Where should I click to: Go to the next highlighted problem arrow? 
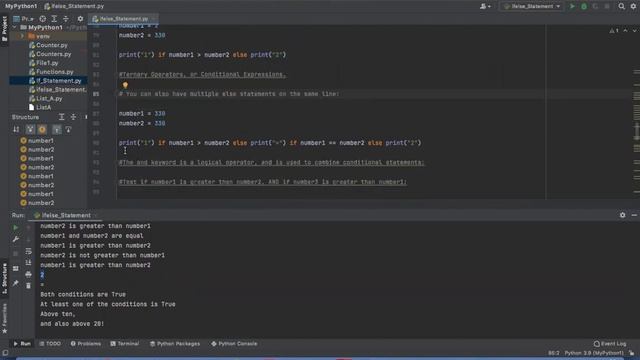click(634, 31)
